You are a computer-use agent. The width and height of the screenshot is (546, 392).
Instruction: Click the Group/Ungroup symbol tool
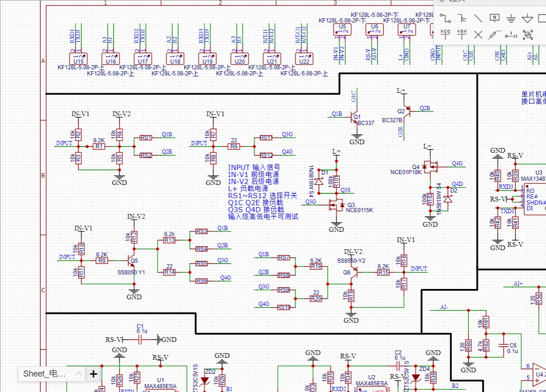[528, 35]
